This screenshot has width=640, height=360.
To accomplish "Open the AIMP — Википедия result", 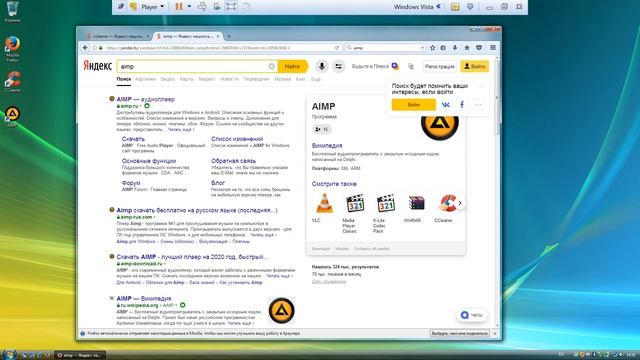I will click(x=144, y=298).
